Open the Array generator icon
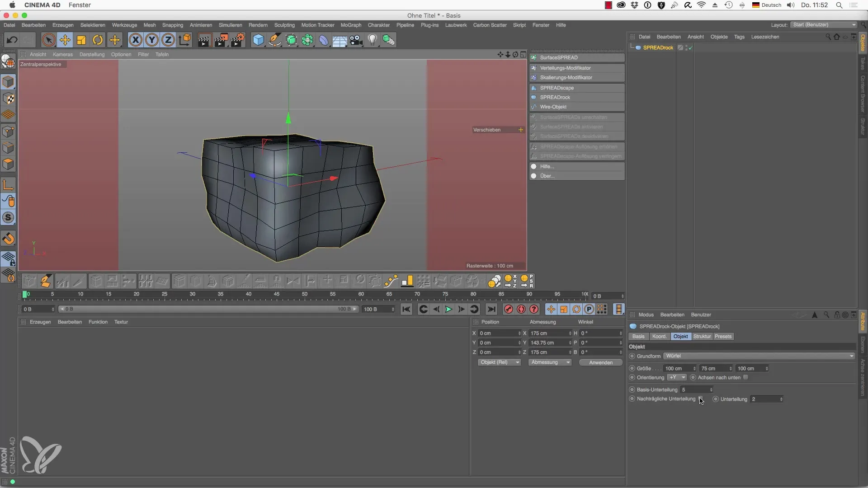 click(x=308, y=40)
